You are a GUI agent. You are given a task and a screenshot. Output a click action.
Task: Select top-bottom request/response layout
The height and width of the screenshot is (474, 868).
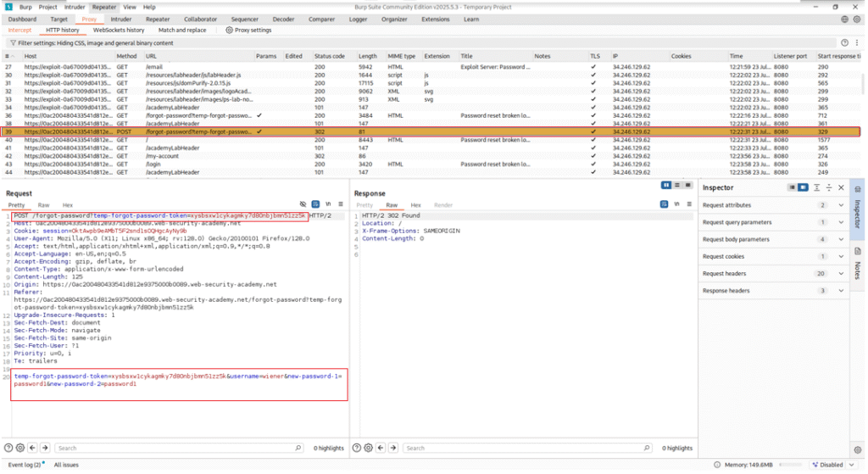(677, 186)
